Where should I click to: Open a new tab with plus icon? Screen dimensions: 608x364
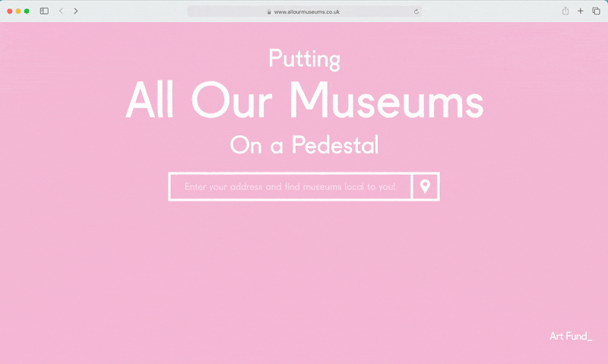pos(581,11)
